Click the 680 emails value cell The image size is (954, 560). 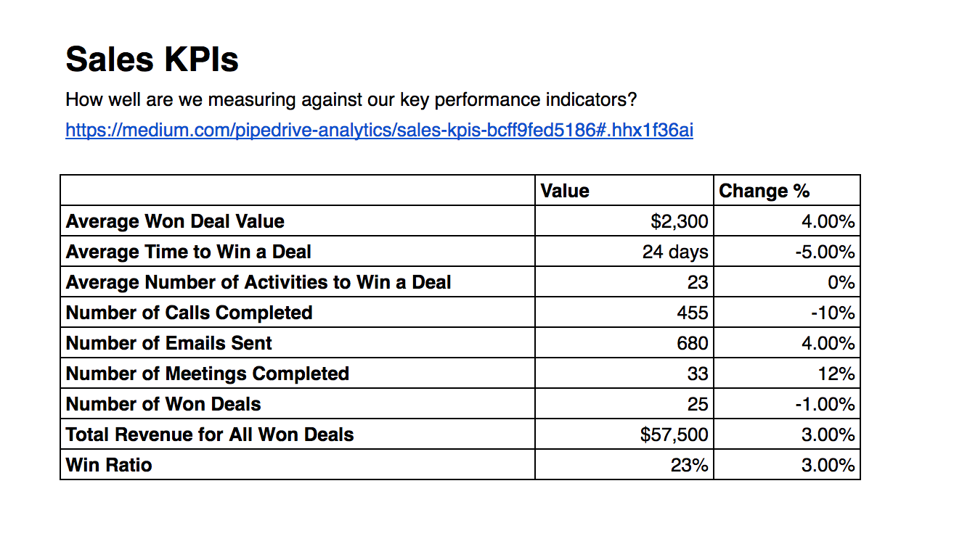click(624, 342)
